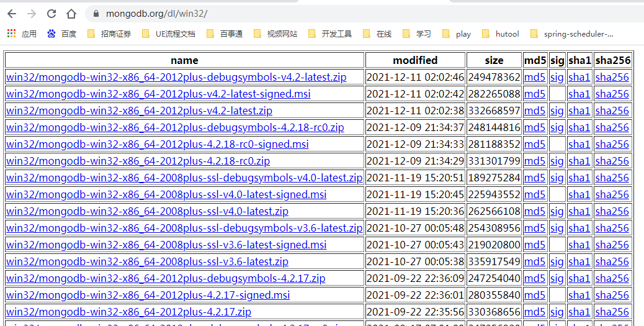Screen dimensions: 644x326
Task: Reload the page with the refresh icon
Action: [x=51, y=14]
